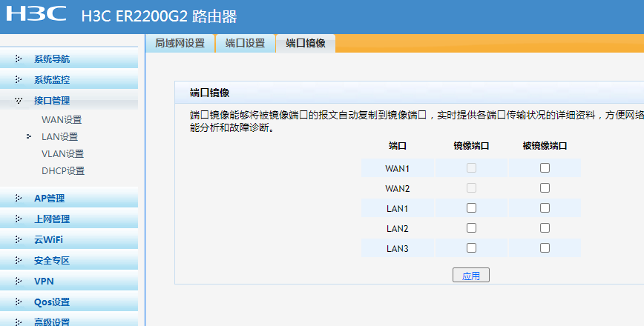Click the arrow icon beside 系统监控
This screenshot has height=326, width=644.
19,80
